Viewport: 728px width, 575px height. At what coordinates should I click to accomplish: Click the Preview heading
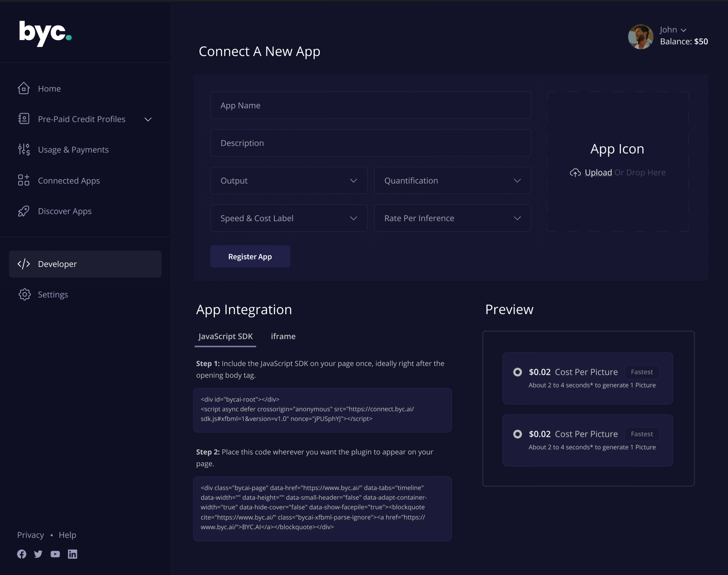pos(509,309)
